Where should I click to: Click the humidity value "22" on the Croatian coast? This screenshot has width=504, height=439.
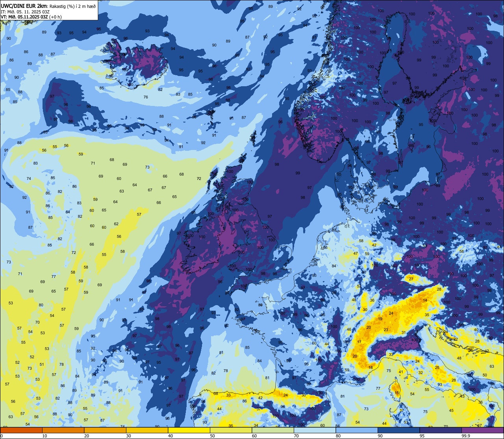point(456,339)
